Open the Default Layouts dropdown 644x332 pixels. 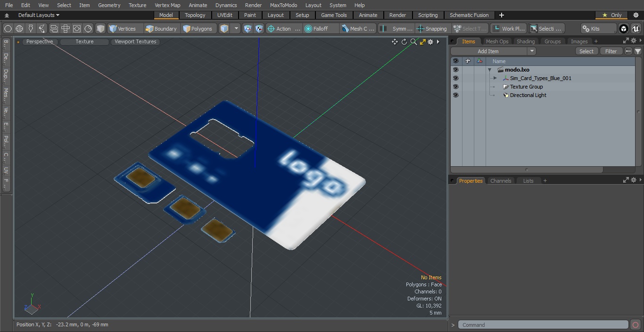click(x=39, y=15)
